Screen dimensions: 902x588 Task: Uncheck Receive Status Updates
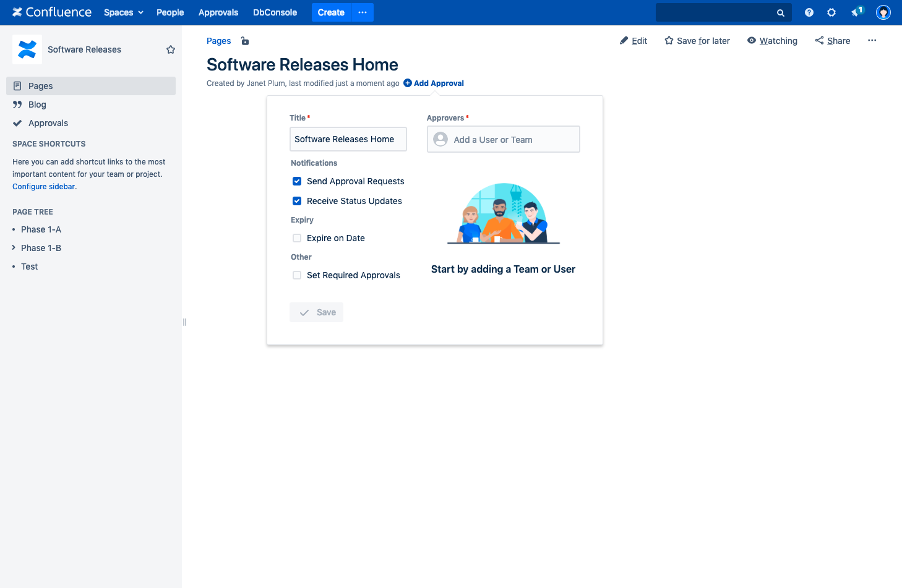point(297,201)
